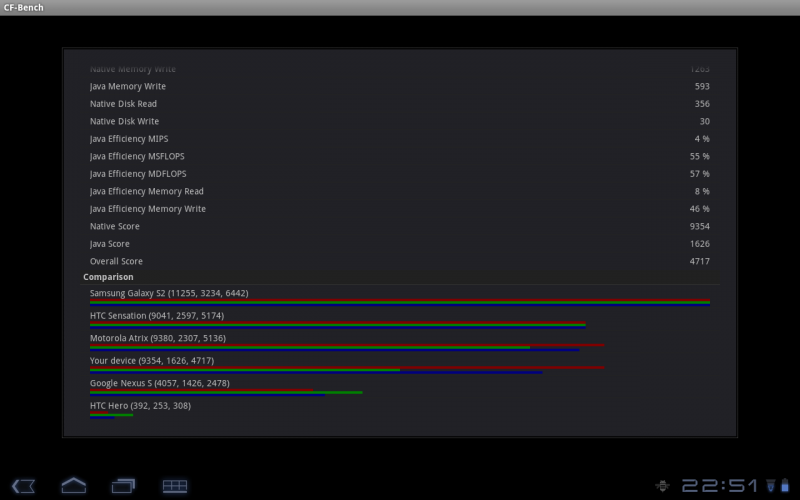Tap the Overall Score result row

[400, 261]
